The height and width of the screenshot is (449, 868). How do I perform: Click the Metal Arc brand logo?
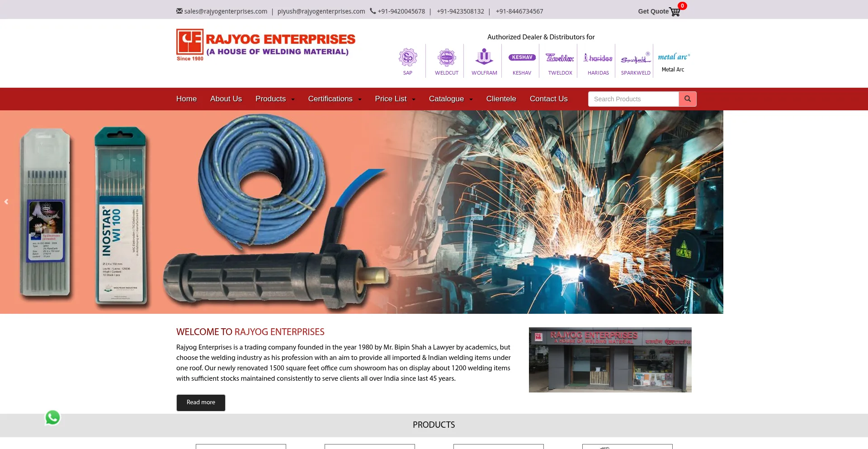tap(674, 57)
